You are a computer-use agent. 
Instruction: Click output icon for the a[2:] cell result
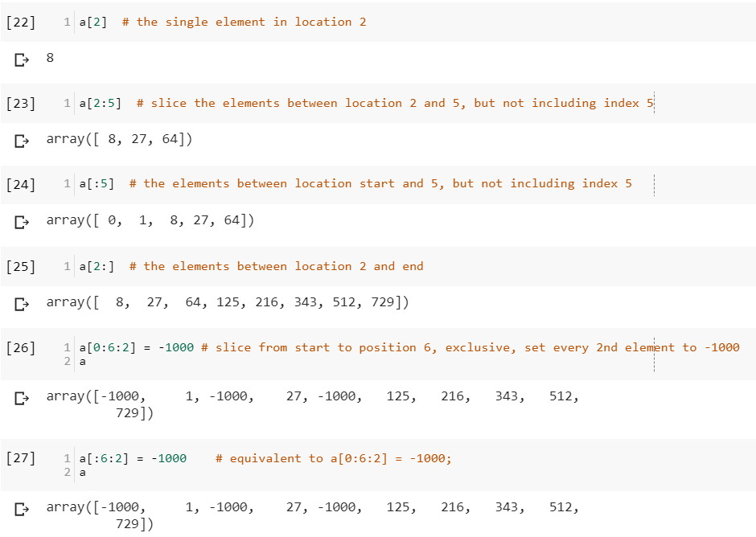click(x=22, y=304)
